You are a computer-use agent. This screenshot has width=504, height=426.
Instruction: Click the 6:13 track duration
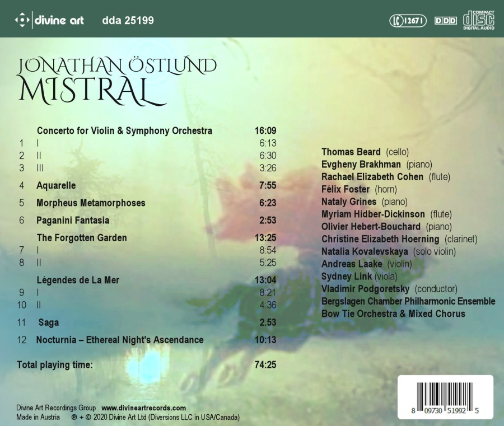coord(268,143)
